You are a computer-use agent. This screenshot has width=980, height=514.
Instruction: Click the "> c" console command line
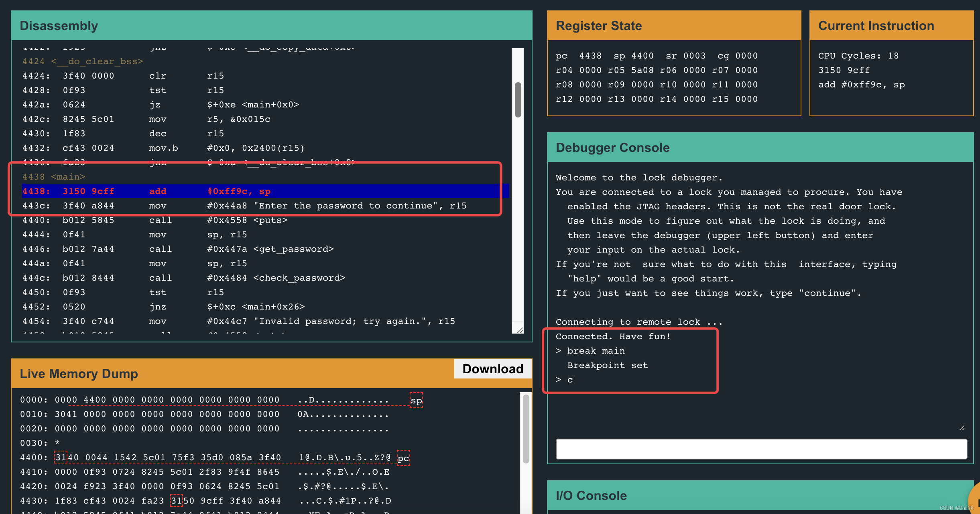coord(564,380)
